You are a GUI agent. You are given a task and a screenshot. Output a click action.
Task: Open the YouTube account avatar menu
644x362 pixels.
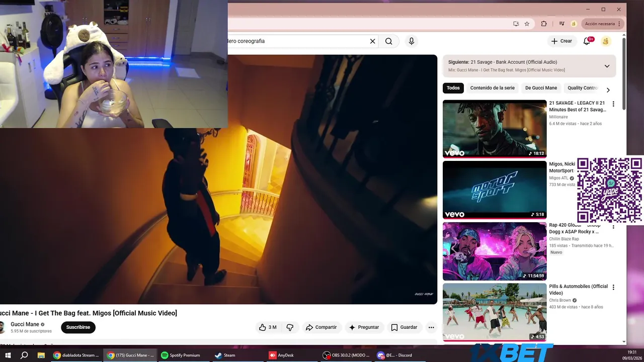click(x=606, y=41)
